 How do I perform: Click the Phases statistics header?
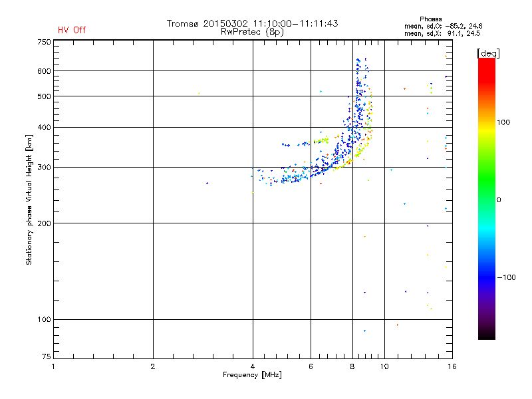430,19
